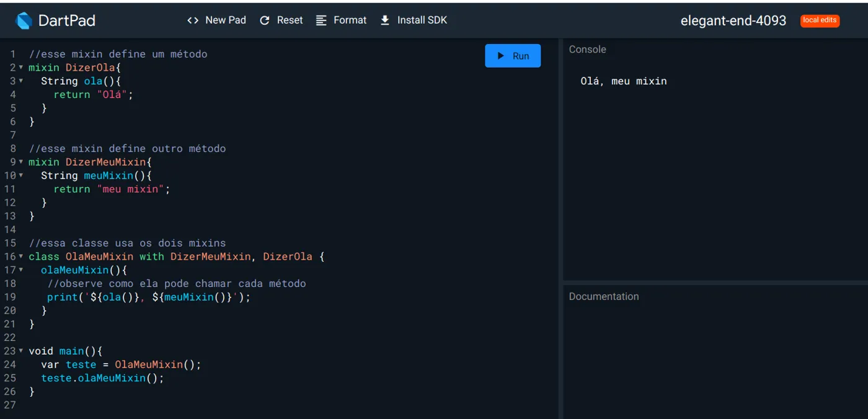This screenshot has height=419, width=868.
Task: Click the Console panel header
Action: click(588, 50)
